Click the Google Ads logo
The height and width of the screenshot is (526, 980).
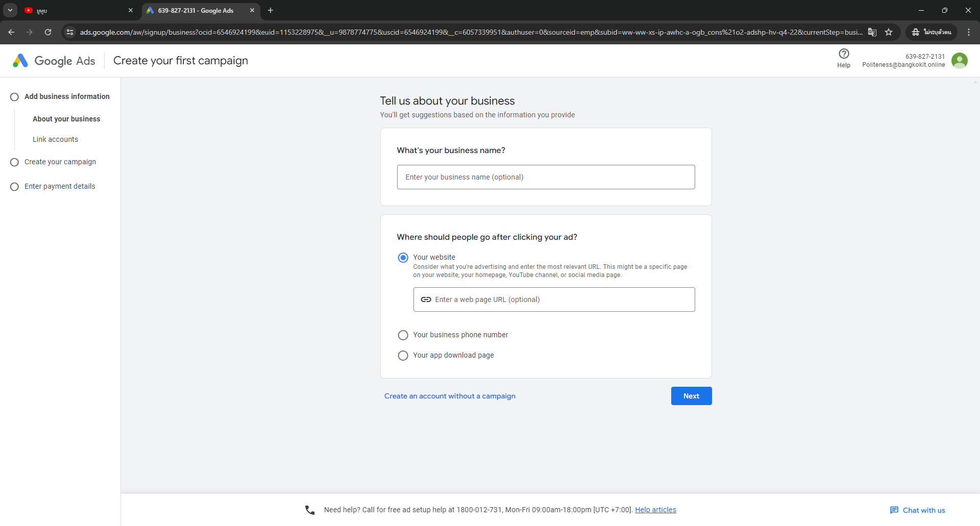click(54, 61)
